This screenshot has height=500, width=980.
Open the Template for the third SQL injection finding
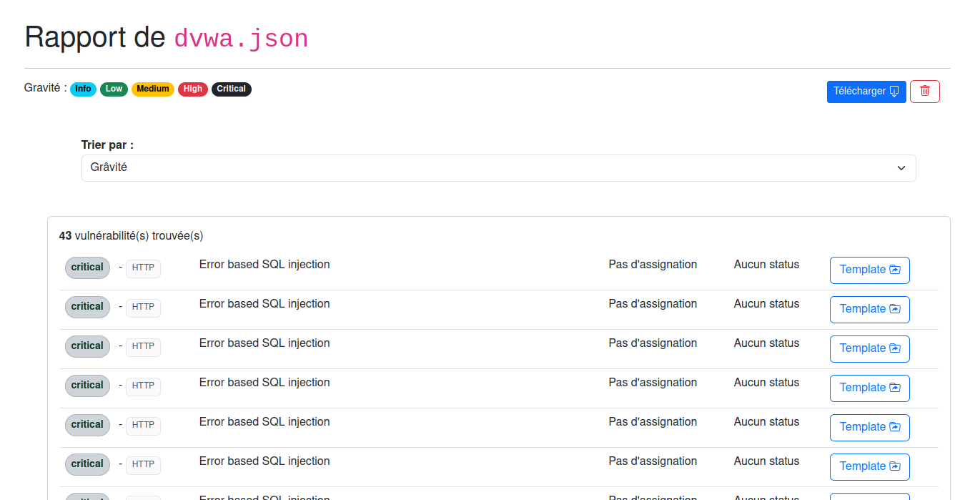coord(869,348)
